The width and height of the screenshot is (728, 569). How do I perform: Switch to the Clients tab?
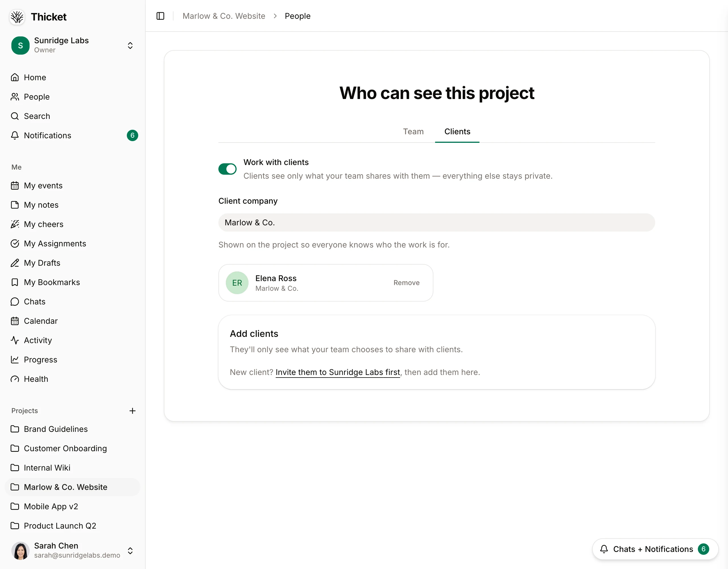point(457,131)
